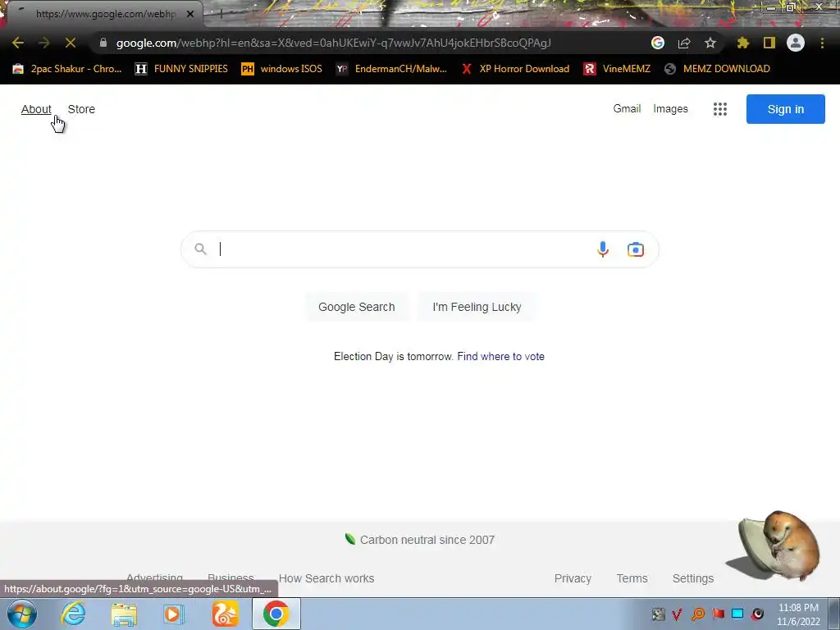The image size is (840, 630).
Task: Open the EndermanCH/Malw... bookmark
Action: click(x=391, y=69)
